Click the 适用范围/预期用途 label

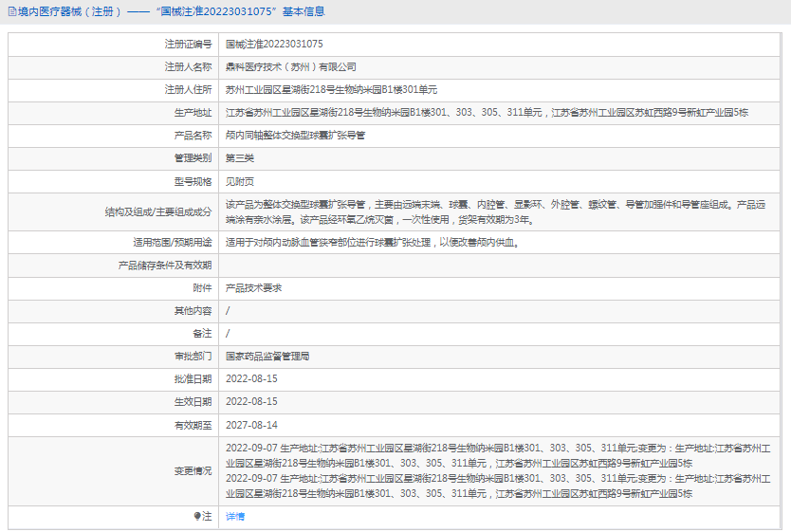coord(173,242)
